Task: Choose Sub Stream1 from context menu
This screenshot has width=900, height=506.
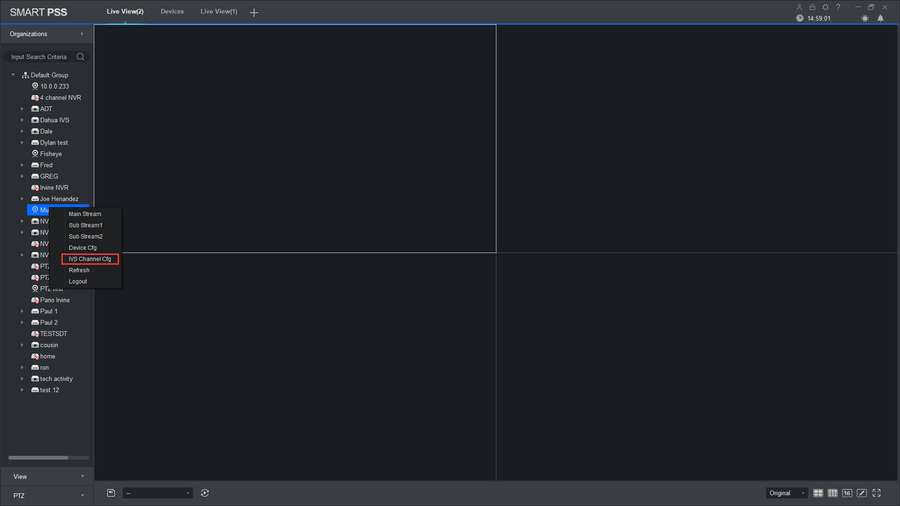Action: [x=86, y=225]
